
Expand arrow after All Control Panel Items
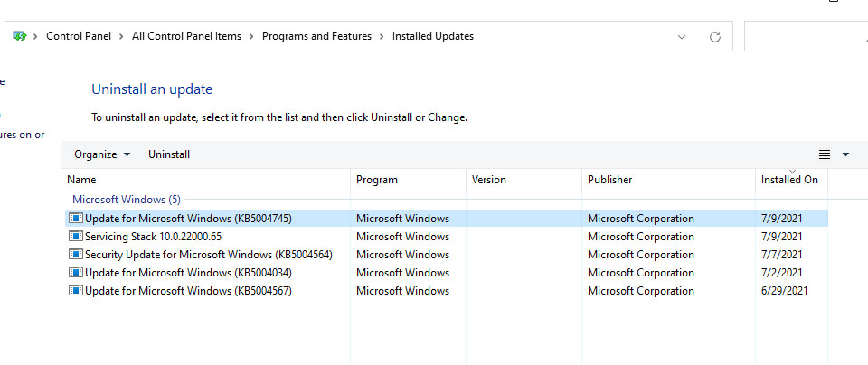[x=251, y=36]
